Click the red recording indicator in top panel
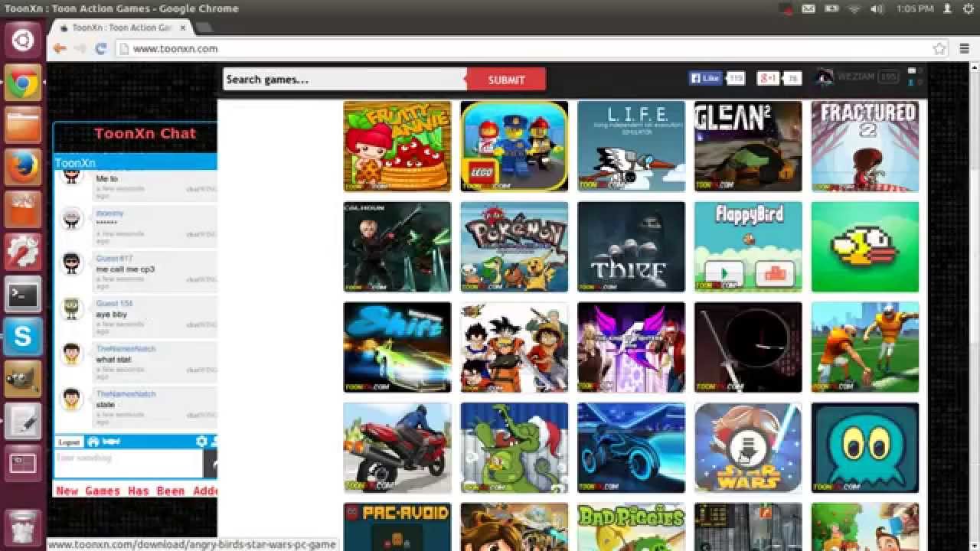This screenshot has height=551, width=980. pyautogui.click(x=786, y=8)
